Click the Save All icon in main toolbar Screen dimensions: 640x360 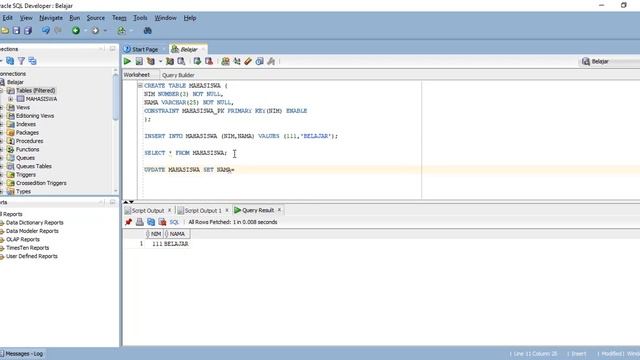pos(28,31)
